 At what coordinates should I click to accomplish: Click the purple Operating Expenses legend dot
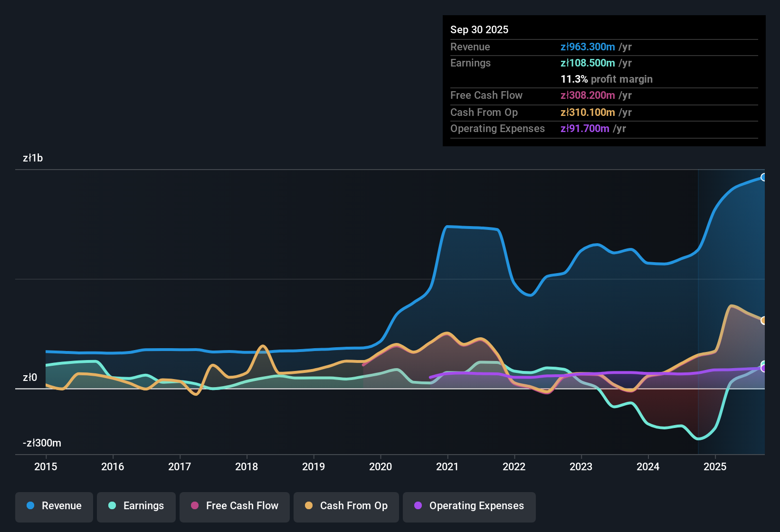point(418,506)
